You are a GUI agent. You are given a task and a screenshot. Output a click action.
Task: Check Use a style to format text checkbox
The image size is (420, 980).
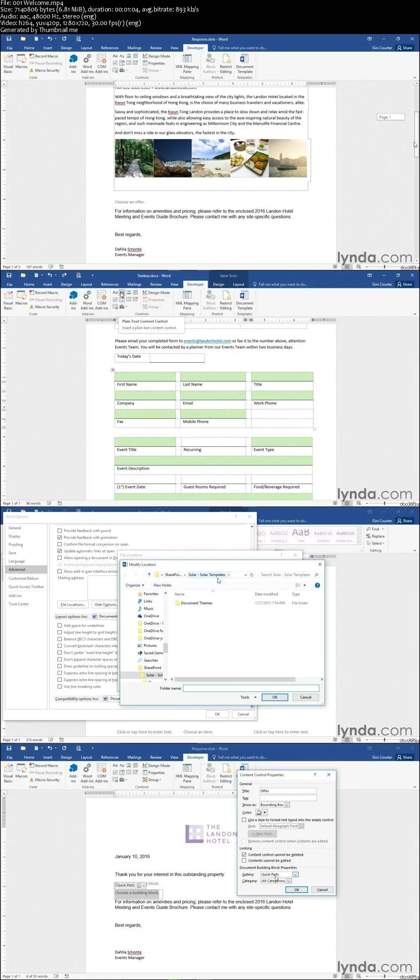coord(244,820)
